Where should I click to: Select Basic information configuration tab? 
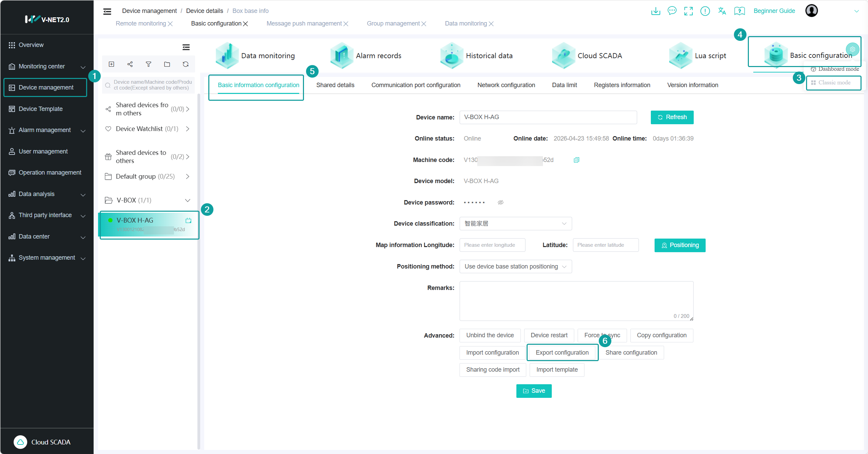click(x=258, y=85)
